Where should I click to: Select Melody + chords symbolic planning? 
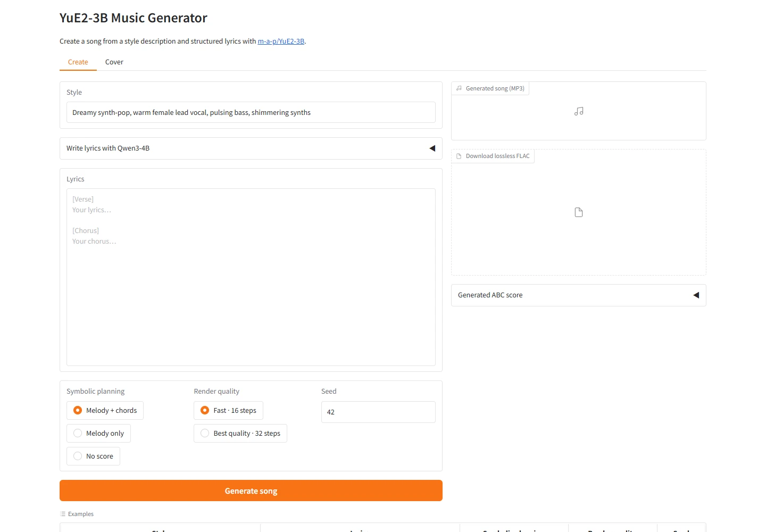[x=105, y=410]
